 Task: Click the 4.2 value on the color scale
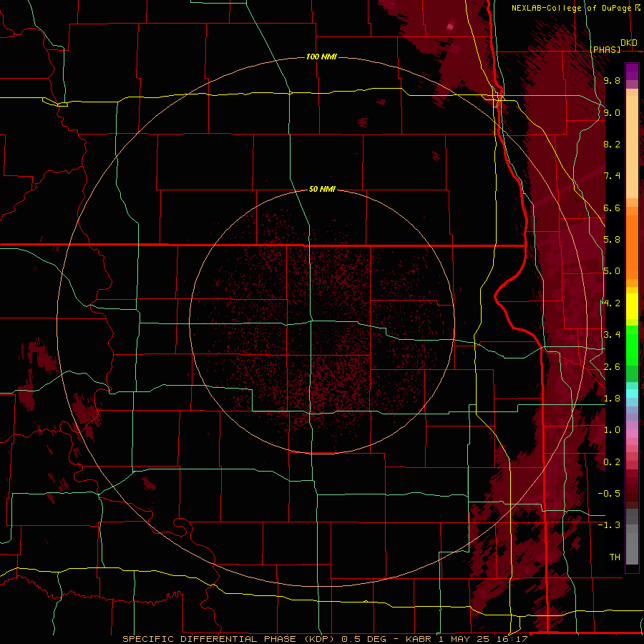[x=612, y=303]
